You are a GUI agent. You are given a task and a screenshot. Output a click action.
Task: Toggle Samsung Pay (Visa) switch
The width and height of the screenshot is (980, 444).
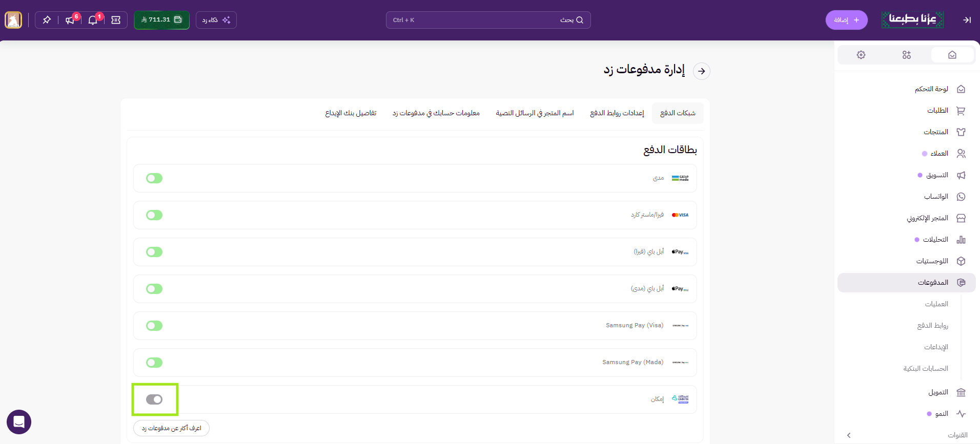154,326
